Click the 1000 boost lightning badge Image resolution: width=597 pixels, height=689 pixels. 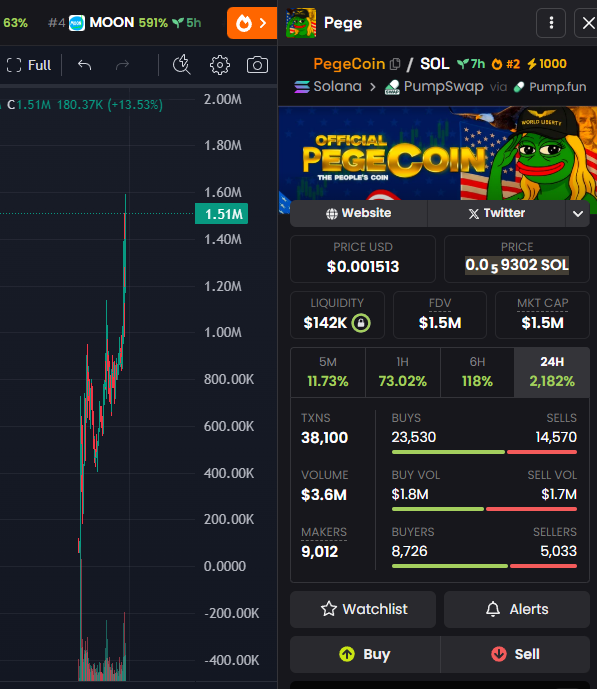coord(547,64)
